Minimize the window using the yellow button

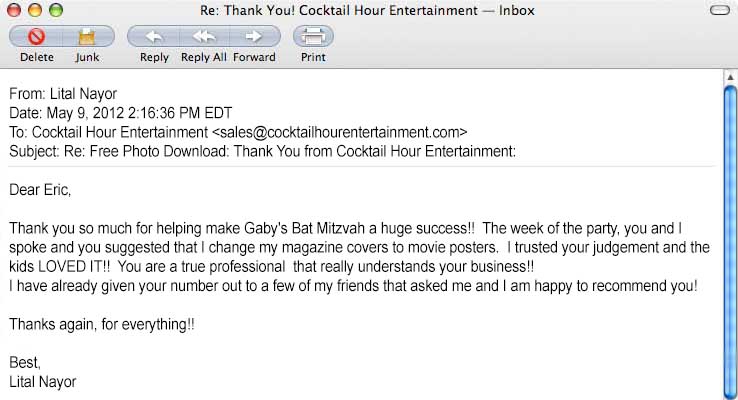(x=32, y=11)
